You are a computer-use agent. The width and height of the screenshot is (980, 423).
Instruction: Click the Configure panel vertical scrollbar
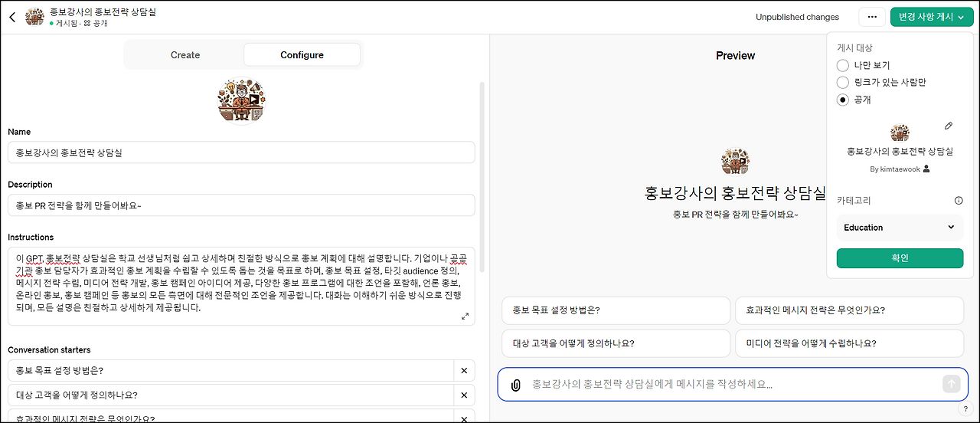click(x=482, y=176)
